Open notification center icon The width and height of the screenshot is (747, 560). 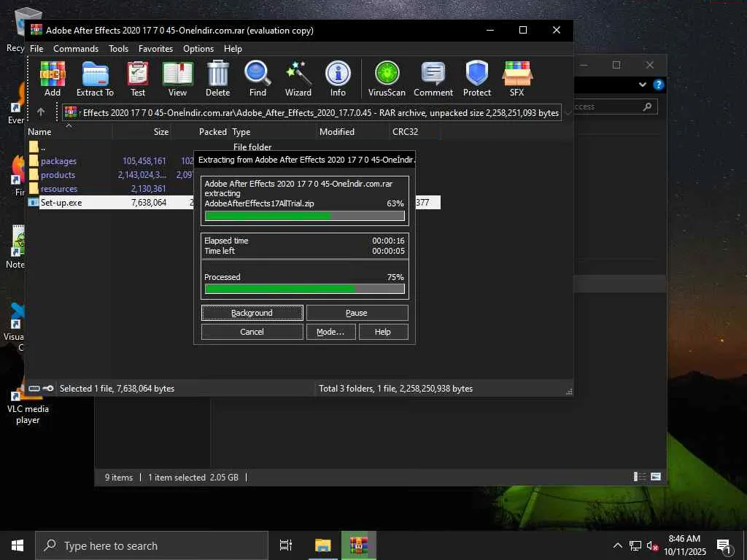pos(724,546)
